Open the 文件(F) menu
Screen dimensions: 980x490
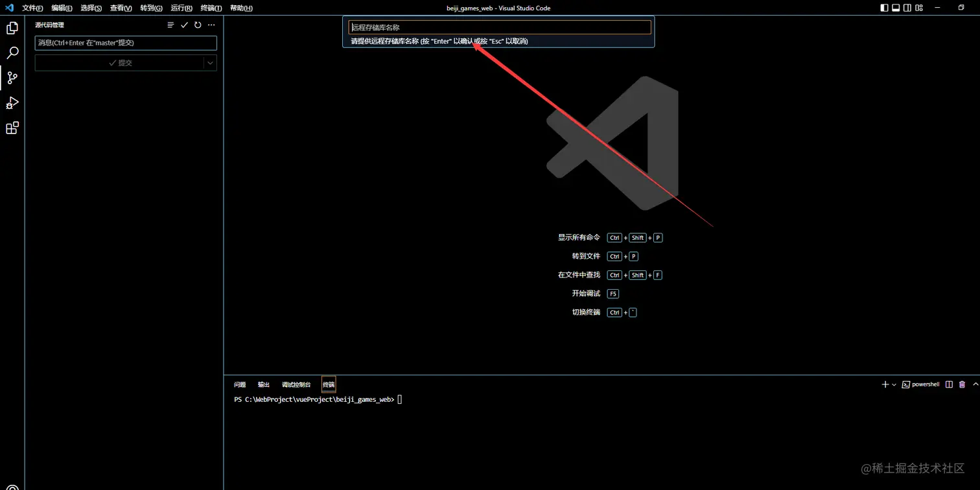tap(32, 8)
